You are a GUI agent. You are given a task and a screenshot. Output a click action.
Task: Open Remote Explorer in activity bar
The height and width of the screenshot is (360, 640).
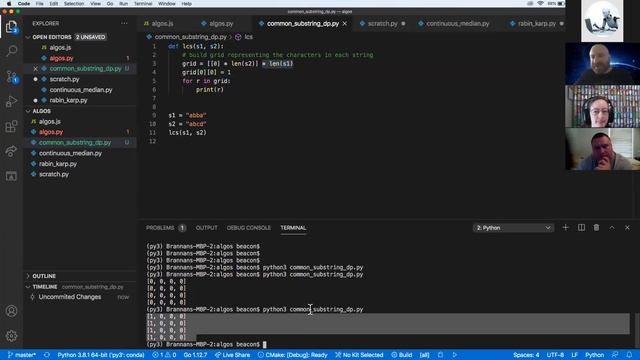11,176
